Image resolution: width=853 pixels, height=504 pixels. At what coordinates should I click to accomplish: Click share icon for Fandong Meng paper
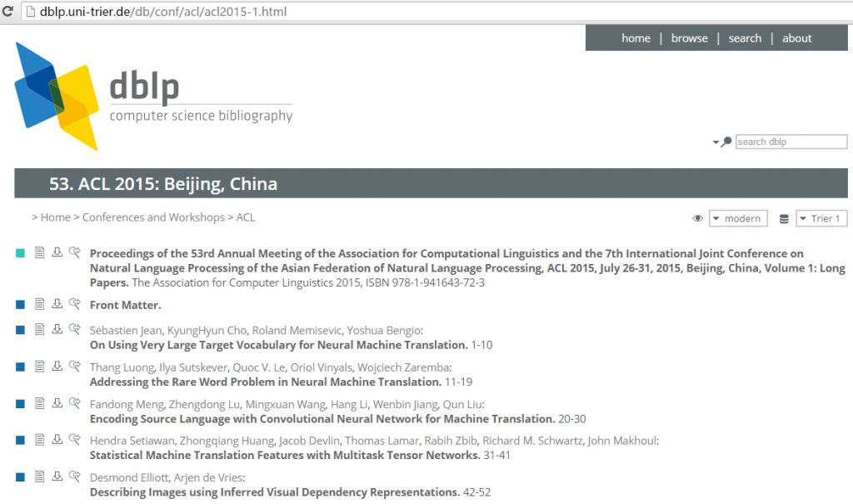74,402
